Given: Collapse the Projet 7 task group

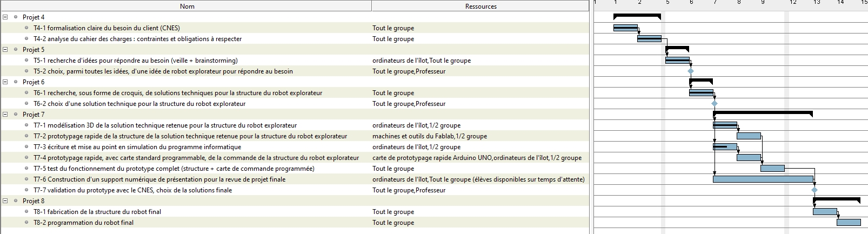Looking at the screenshot, I should tap(5, 114).
